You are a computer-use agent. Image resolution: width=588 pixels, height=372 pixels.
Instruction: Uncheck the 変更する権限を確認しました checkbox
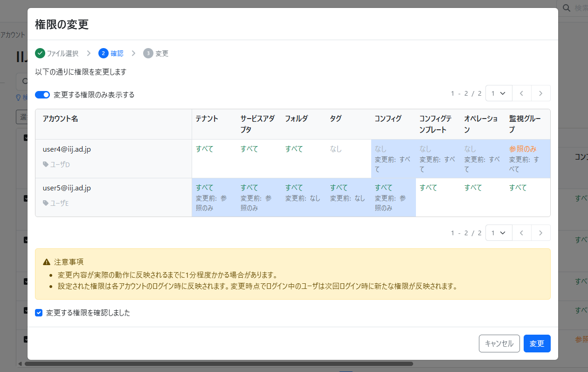(39, 313)
